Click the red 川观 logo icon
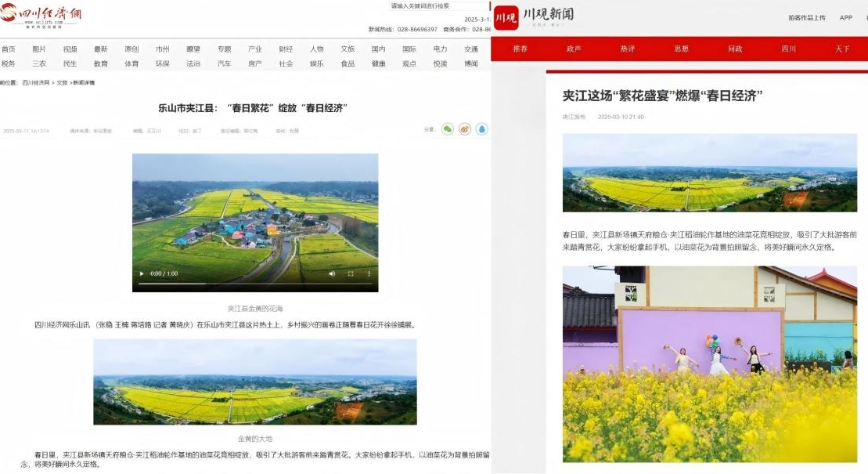 [506, 16]
